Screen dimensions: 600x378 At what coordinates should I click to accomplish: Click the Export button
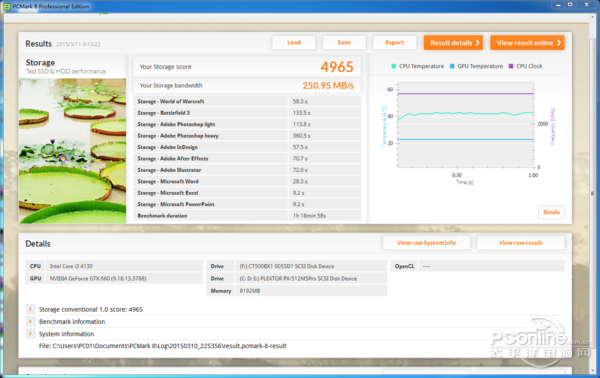395,42
